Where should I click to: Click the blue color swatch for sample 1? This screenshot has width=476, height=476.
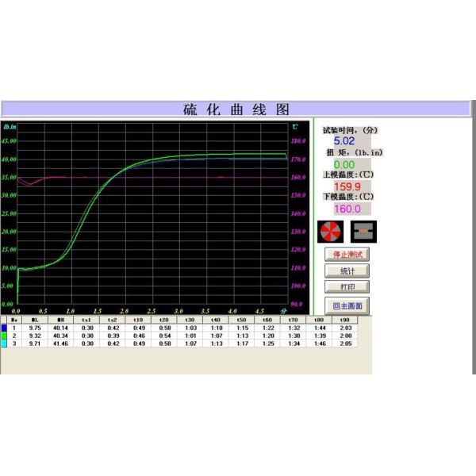[5, 327]
